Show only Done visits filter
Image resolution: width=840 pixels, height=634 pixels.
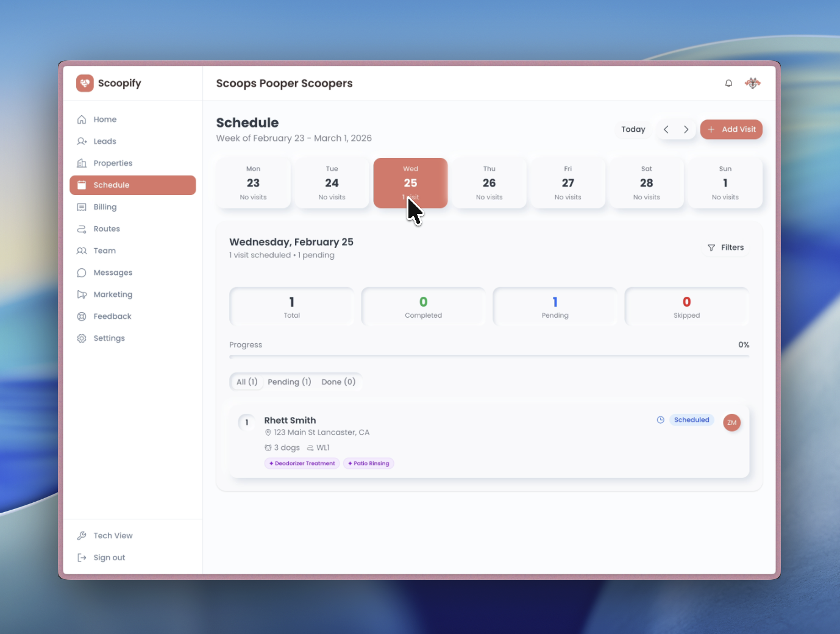coord(338,382)
